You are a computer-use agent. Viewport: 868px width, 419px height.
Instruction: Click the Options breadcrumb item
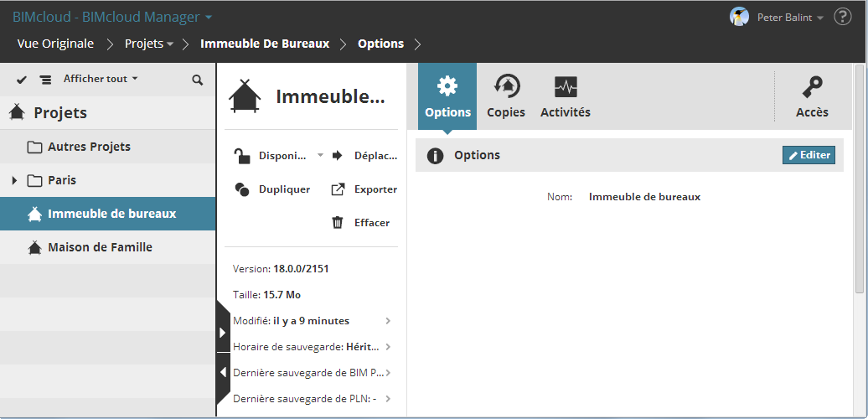pos(381,44)
